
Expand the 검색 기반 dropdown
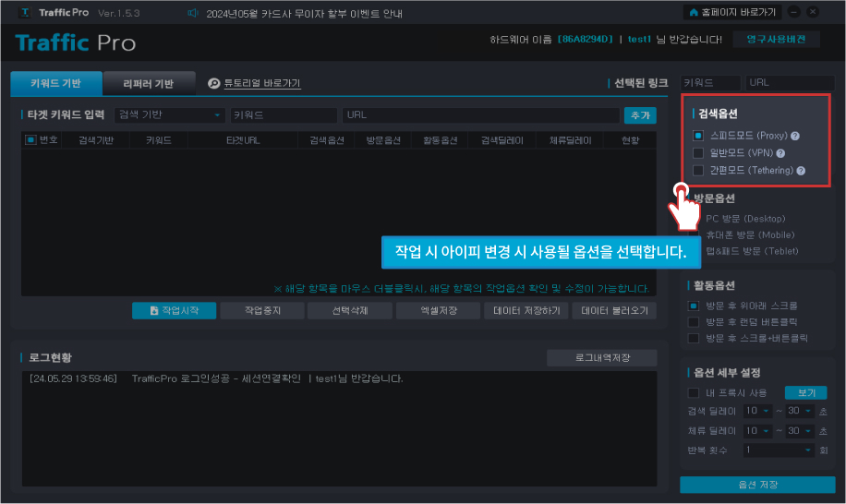coord(170,114)
